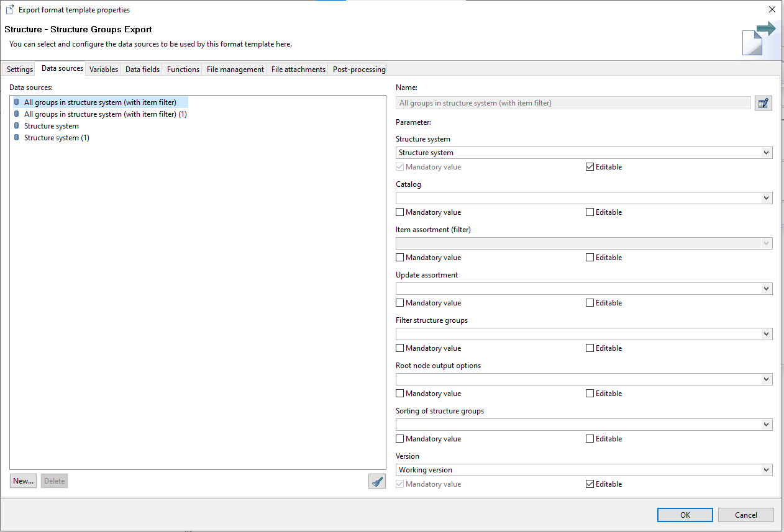Open the Catalog dropdown
The width and height of the screenshot is (784, 532).
pos(584,198)
